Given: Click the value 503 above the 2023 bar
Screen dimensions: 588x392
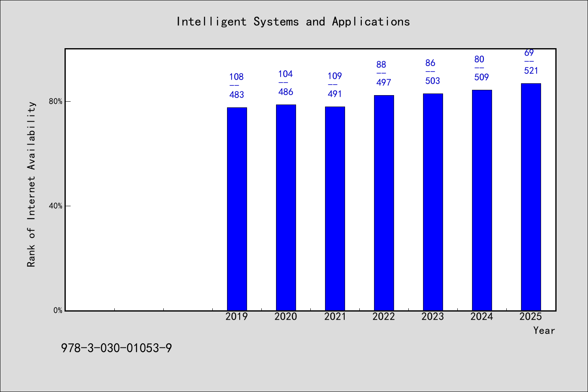Looking at the screenshot, I should (x=432, y=81).
